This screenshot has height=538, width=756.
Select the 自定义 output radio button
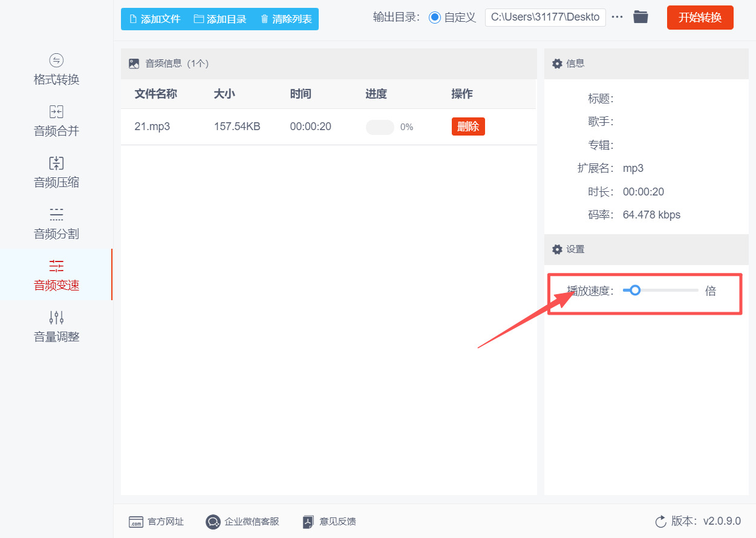pyautogui.click(x=434, y=18)
